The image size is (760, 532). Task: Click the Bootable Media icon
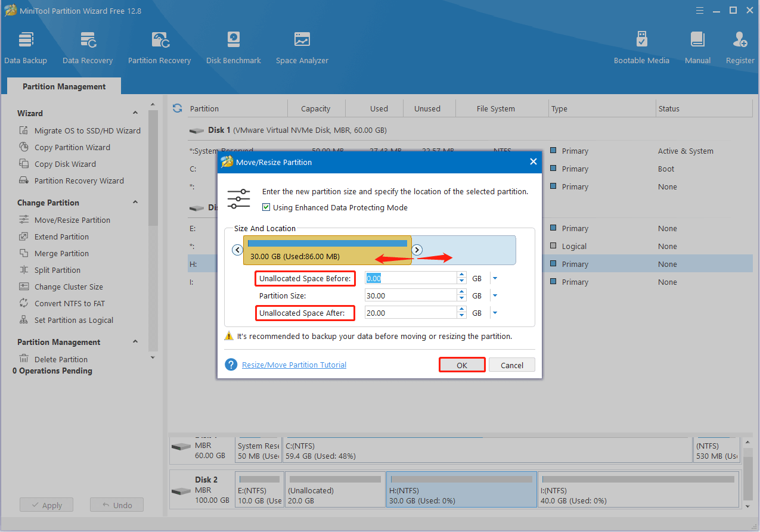click(641, 48)
